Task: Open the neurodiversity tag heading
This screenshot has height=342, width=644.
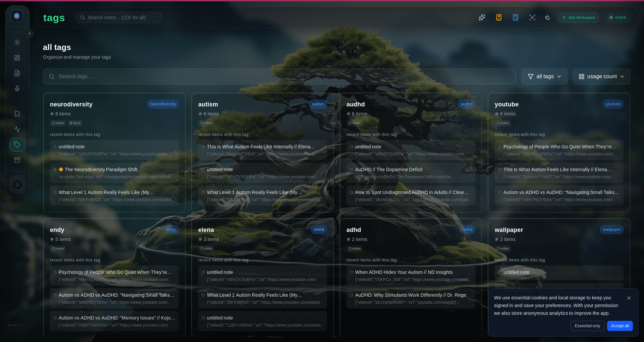Action: [x=71, y=104]
